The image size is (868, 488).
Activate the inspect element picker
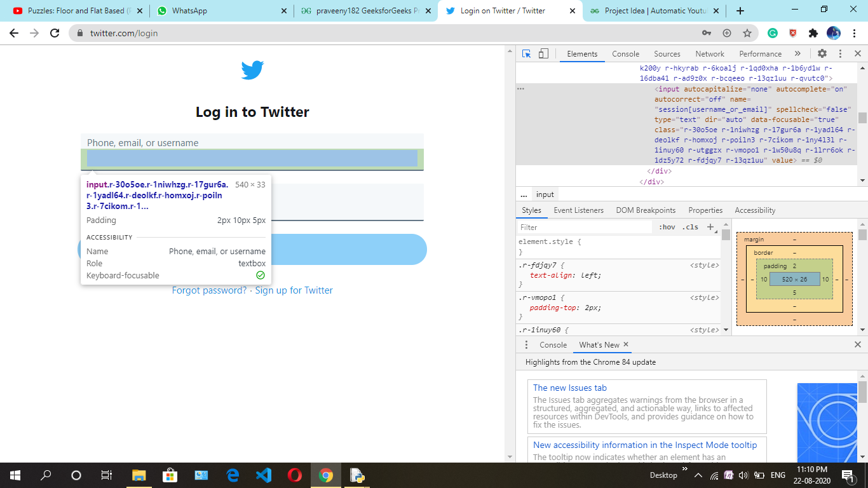(526, 54)
